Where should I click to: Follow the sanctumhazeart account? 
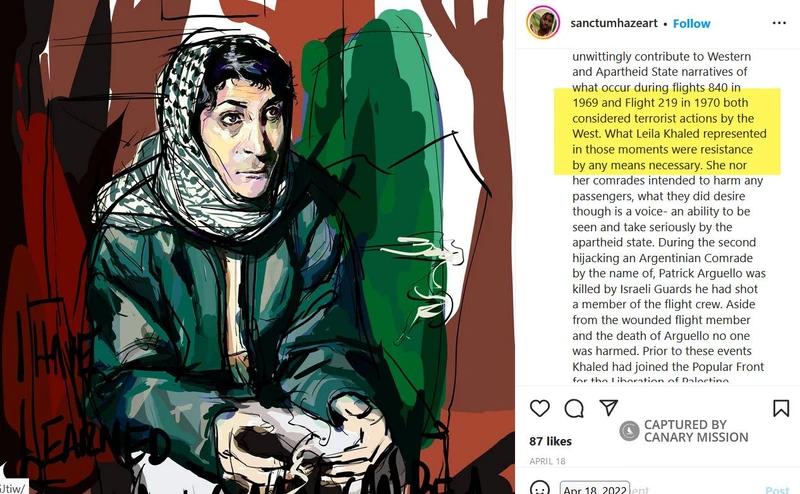(x=691, y=23)
